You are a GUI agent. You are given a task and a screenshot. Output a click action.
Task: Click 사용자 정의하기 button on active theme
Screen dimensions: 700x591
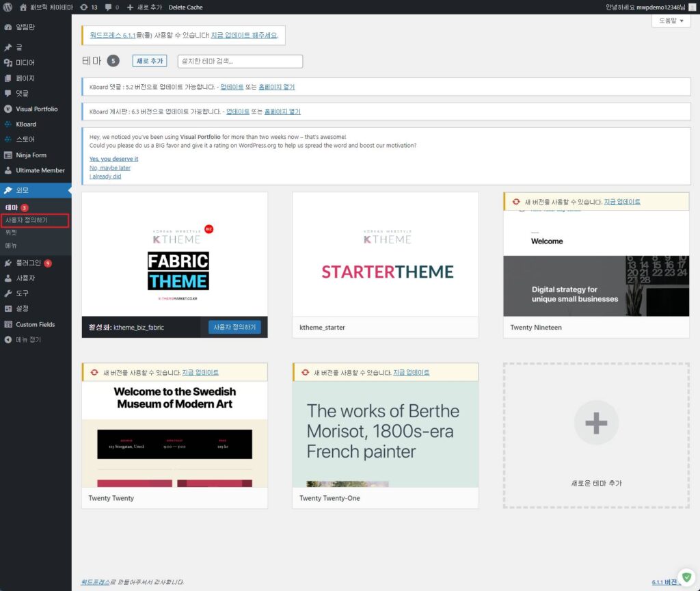[234, 327]
